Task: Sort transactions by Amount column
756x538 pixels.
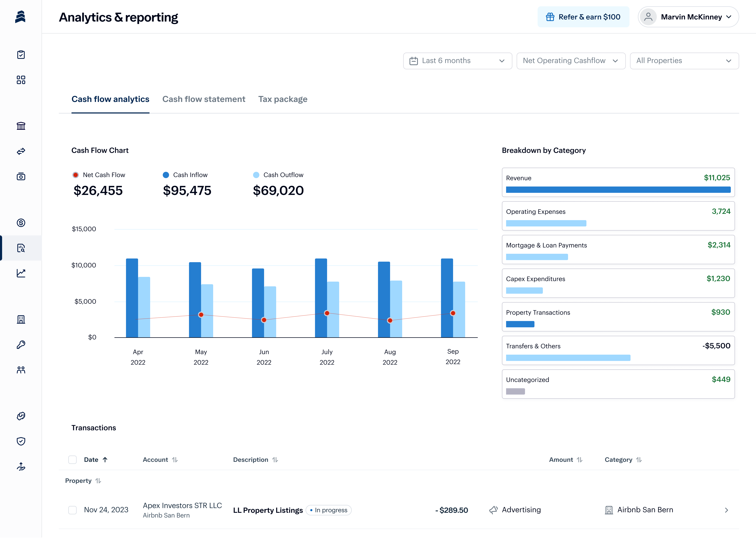Action: tap(565, 460)
